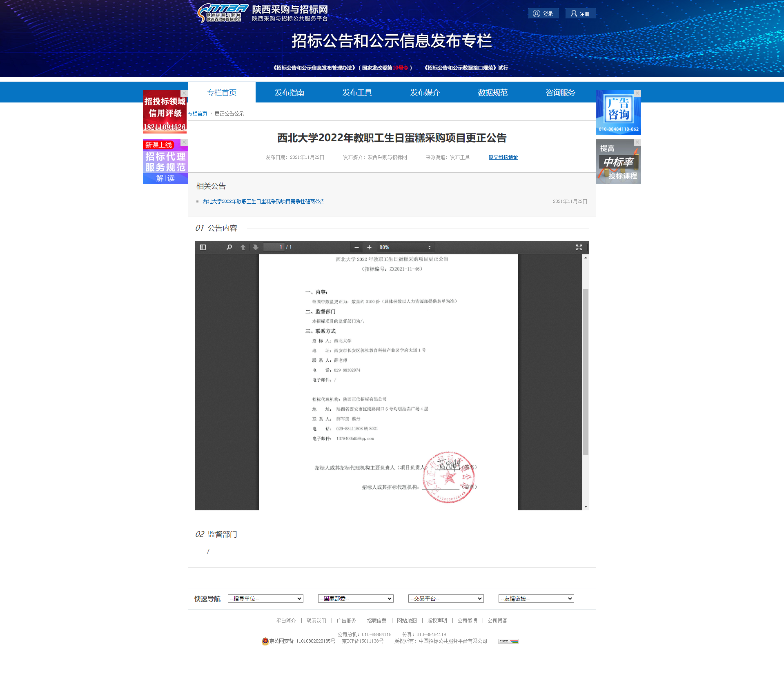Go to next PDF page arrow
The image size is (784, 692).
[x=256, y=247]
